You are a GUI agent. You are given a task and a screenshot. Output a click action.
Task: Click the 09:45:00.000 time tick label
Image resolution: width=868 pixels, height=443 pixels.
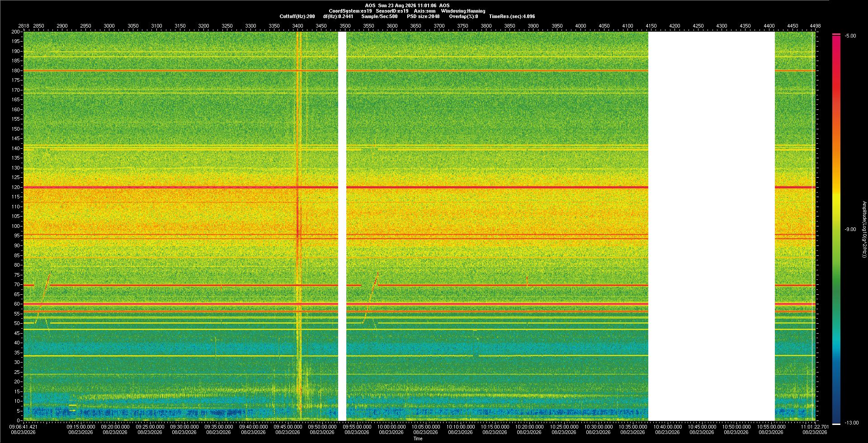click(x=288, y=426)
